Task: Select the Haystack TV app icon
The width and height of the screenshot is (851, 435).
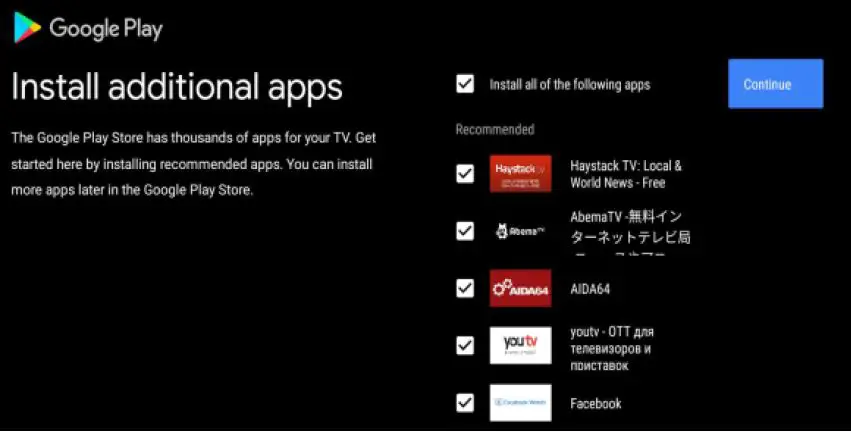Action: [520, 174]
